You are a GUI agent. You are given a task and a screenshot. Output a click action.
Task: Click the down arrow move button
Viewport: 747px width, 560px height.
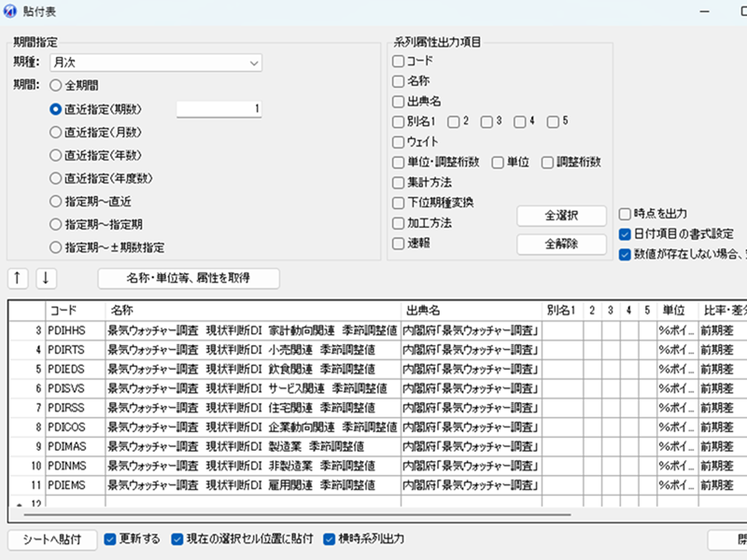coord(46,277)
